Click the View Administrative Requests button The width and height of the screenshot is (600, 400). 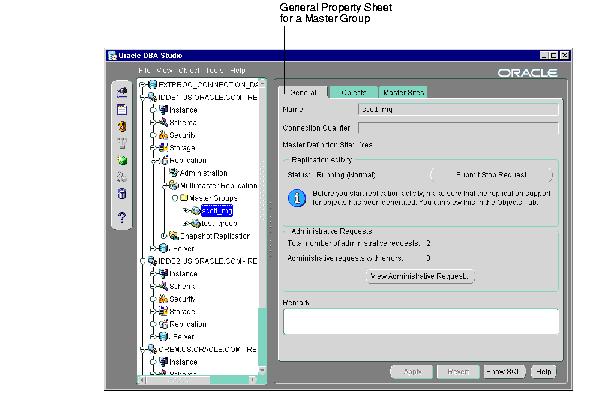coord(421,275)
